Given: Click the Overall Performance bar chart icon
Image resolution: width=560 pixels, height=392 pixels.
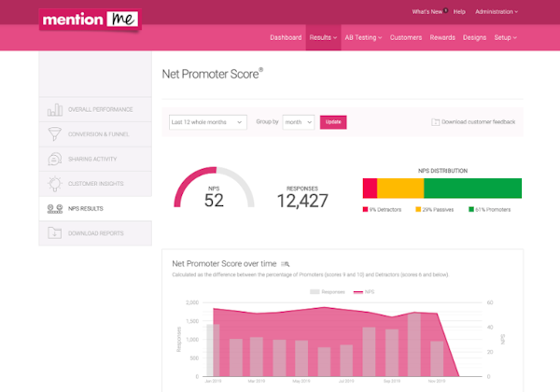Looking at the screenshot, I should coord(55,110).
